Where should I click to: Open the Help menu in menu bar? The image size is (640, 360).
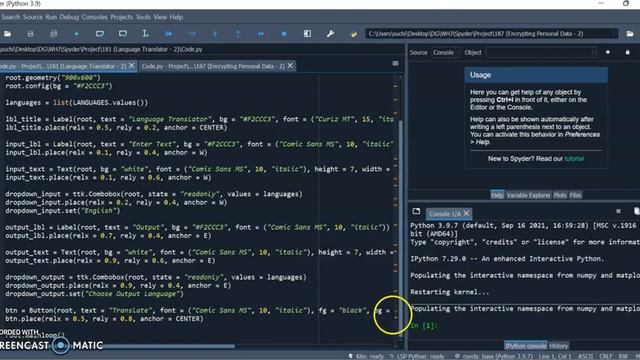[176, 17]
